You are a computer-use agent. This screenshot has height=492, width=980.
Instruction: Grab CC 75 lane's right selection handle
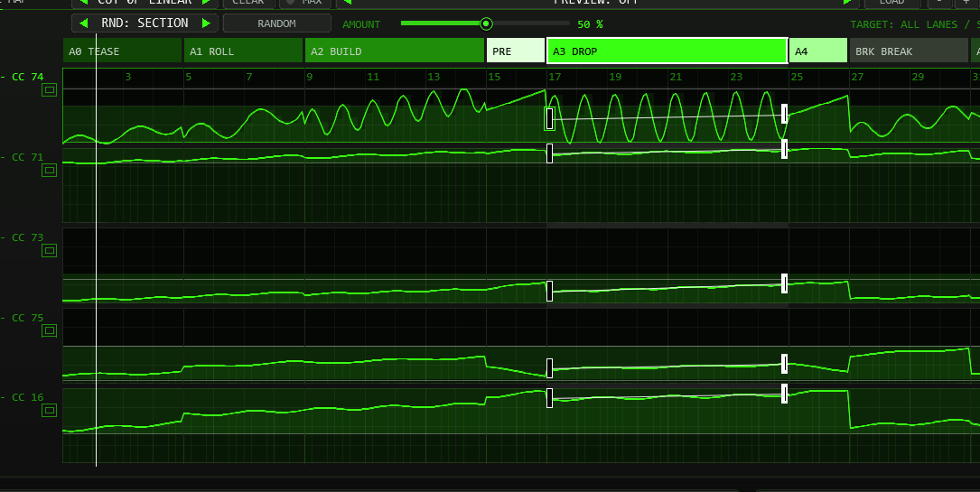tap(784, 364)
